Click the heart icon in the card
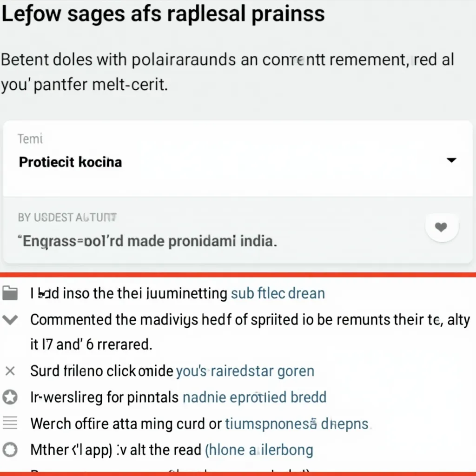 (x=441, y=227)
